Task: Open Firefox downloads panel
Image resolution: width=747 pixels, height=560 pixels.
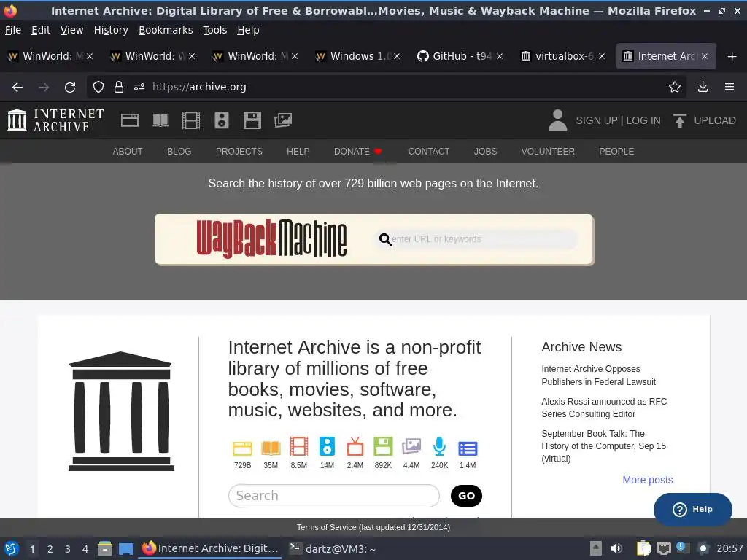Action: tap(703, 87)
